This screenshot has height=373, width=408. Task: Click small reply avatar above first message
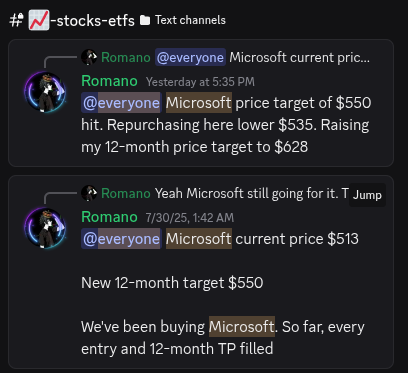tap(89, 57)
